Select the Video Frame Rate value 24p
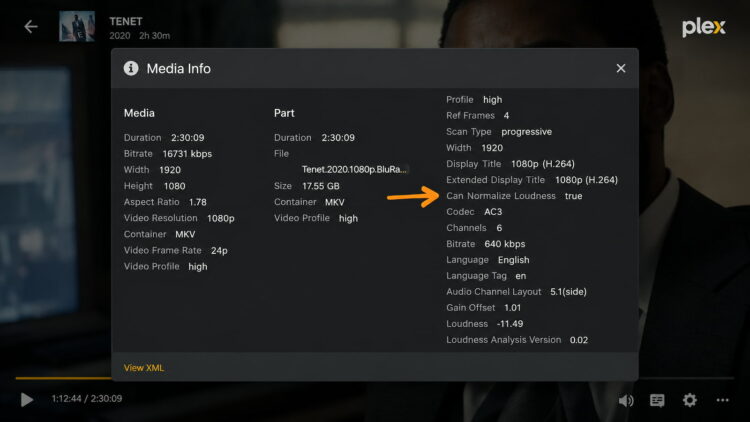This screenshot has height=422, width=750. (x=219, y=250)
